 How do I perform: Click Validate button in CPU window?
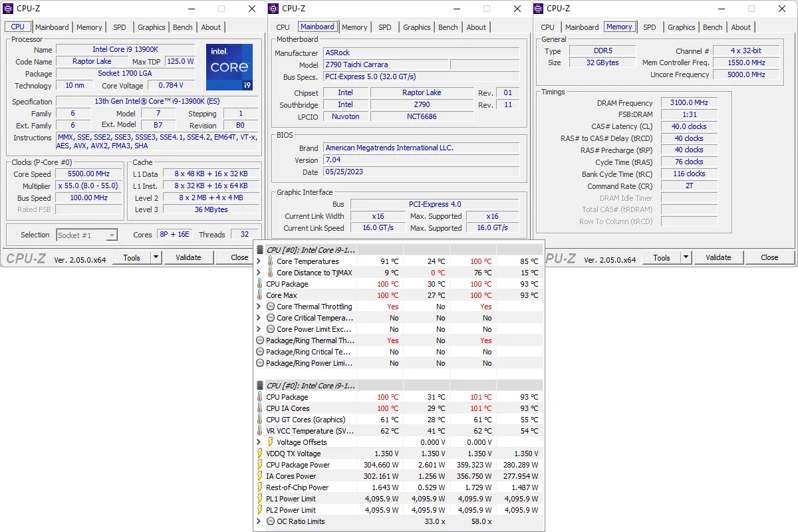coord(188,257)
